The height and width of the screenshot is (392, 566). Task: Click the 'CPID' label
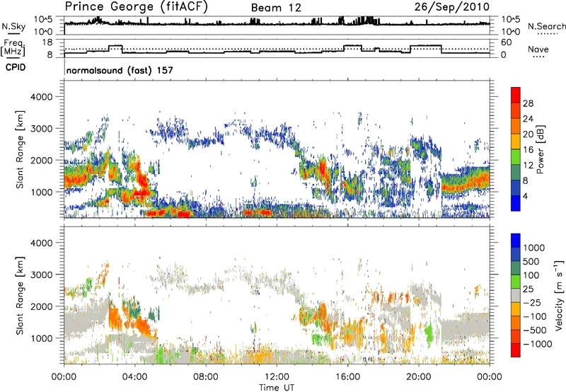16,67
